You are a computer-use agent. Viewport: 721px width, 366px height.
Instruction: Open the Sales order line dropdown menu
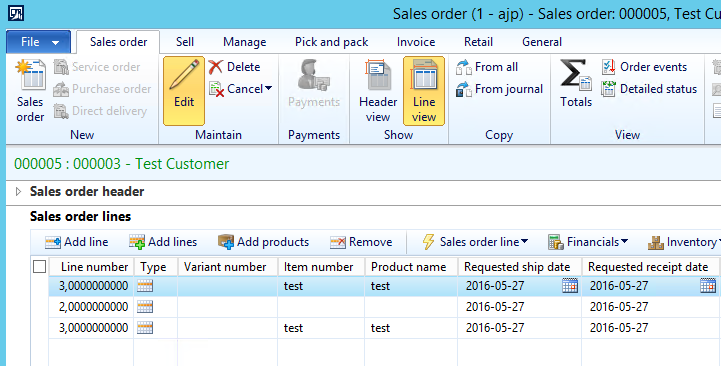(475, 242)
